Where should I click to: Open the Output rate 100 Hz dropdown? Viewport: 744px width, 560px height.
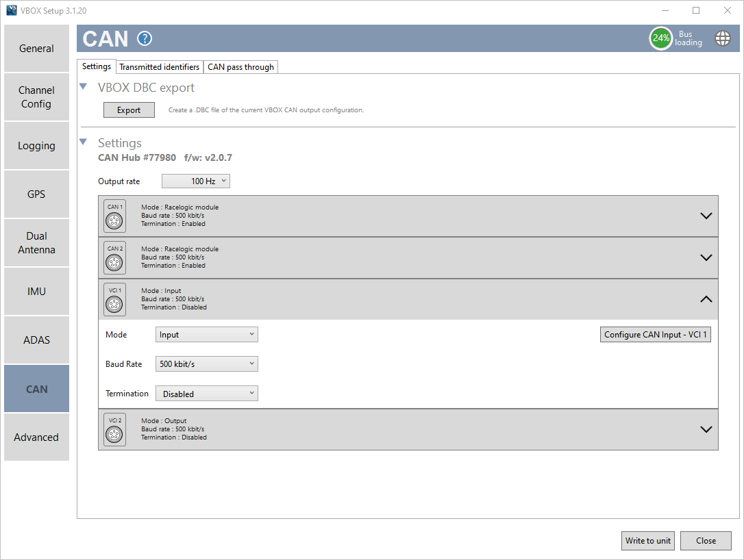tap(195, 181)
